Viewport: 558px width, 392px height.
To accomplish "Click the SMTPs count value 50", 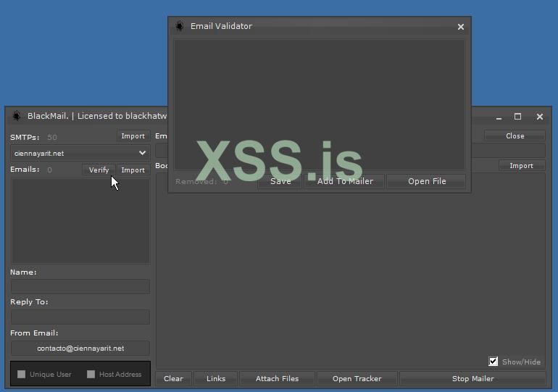I will [x=52, y=137].
